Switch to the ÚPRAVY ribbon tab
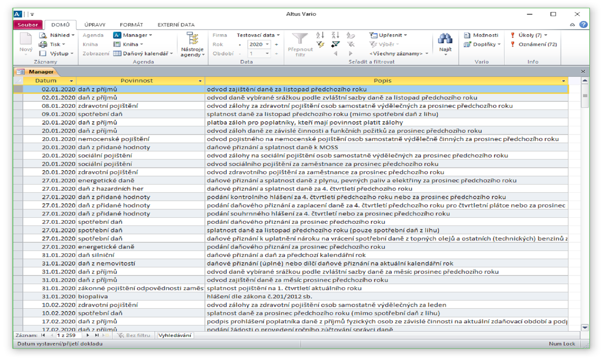Viewport: 603px width, 364px height. [x=95, y=25]
